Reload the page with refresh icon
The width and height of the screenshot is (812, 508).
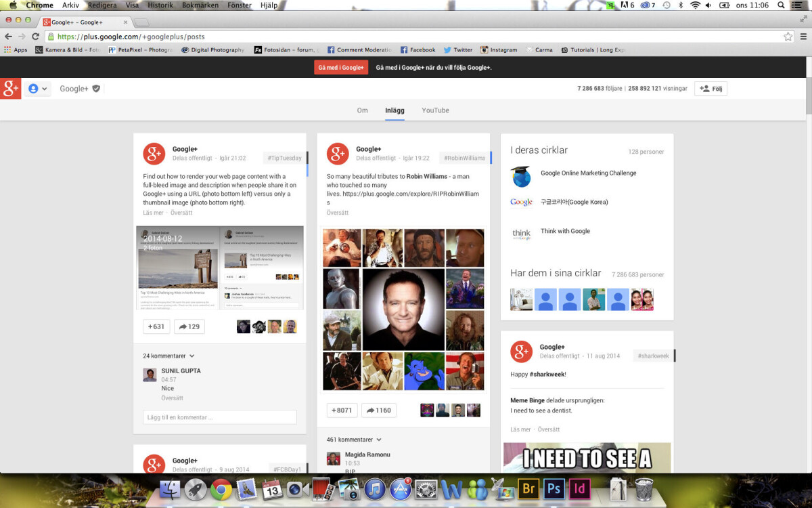pos(35,37)
